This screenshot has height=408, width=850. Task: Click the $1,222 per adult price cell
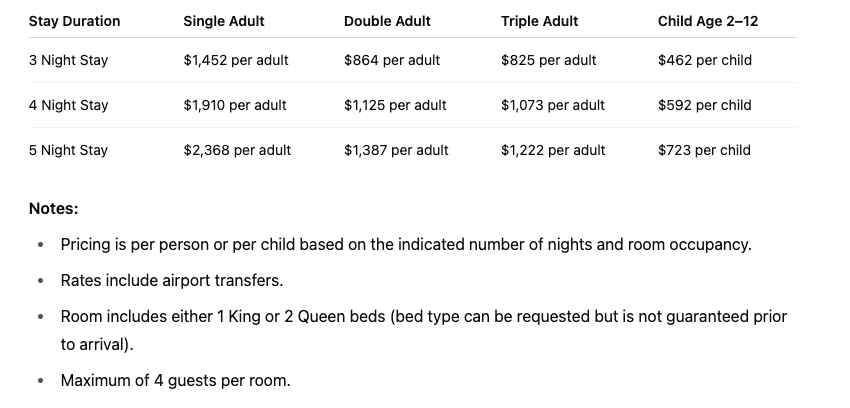[553, 150]
